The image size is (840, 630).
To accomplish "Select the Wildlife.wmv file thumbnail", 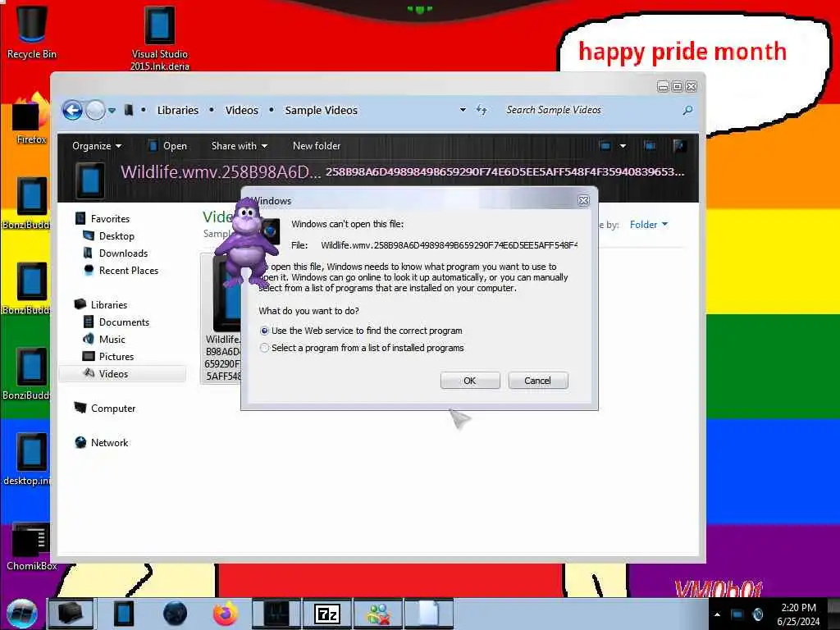I will (222, 318).
